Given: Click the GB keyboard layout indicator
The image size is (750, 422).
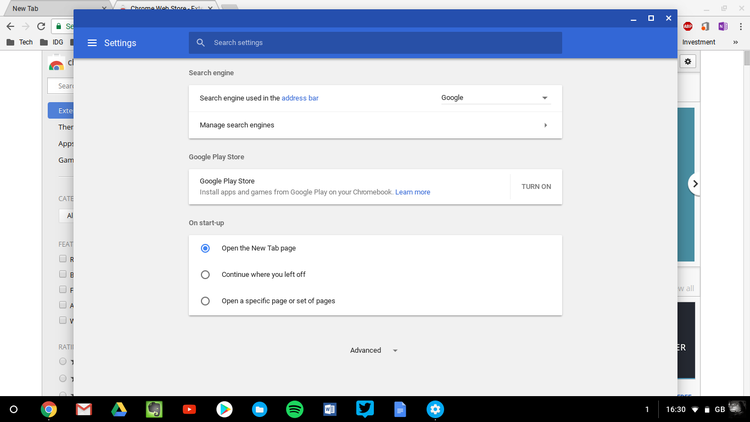Looking at the screenshot, I should tap(720, 410).
